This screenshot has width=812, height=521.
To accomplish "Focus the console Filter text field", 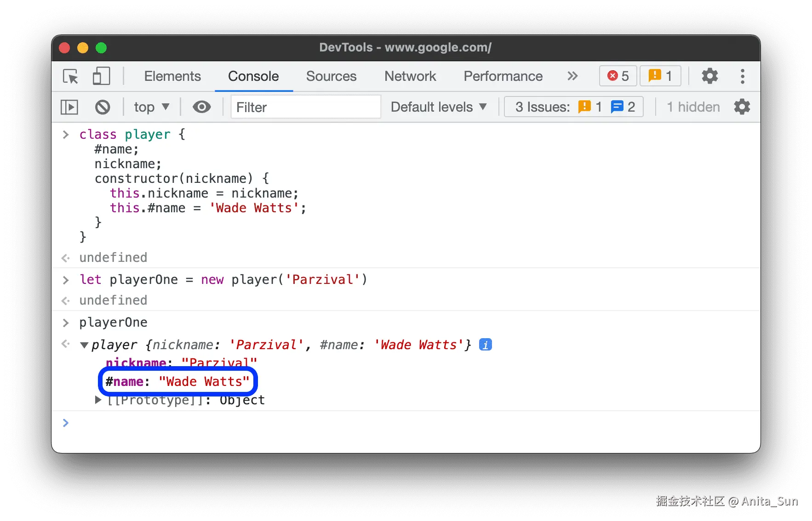I will 305,108.
